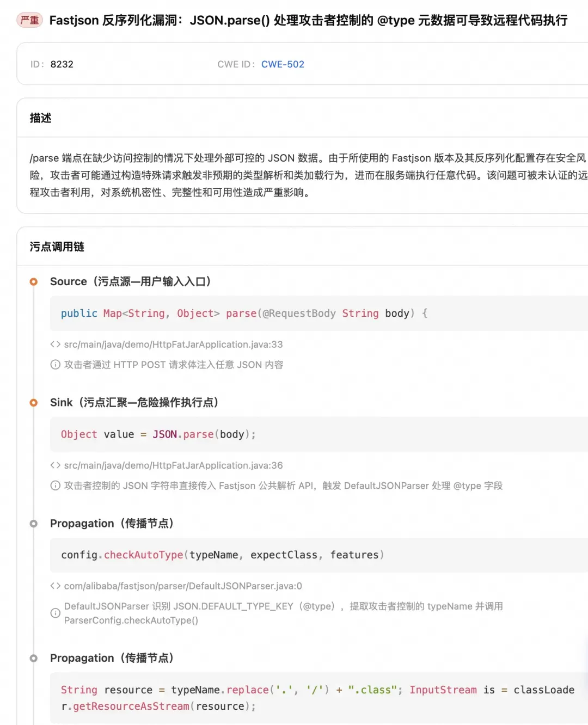Click code icon beside DefaultJSONParser.java:0
This screenshot has width=588, height=725.
coord(55,586)
